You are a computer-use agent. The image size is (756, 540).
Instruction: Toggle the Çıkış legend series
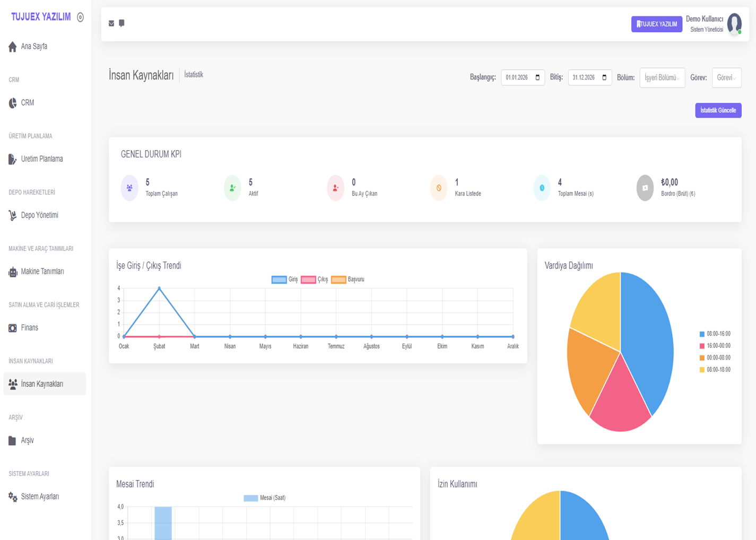(x=315, y=280)
